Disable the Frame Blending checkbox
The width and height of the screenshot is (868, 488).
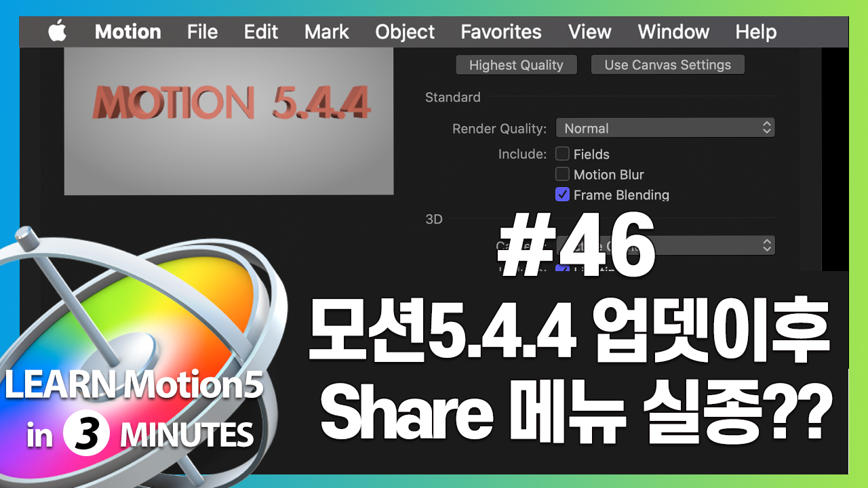562,195
